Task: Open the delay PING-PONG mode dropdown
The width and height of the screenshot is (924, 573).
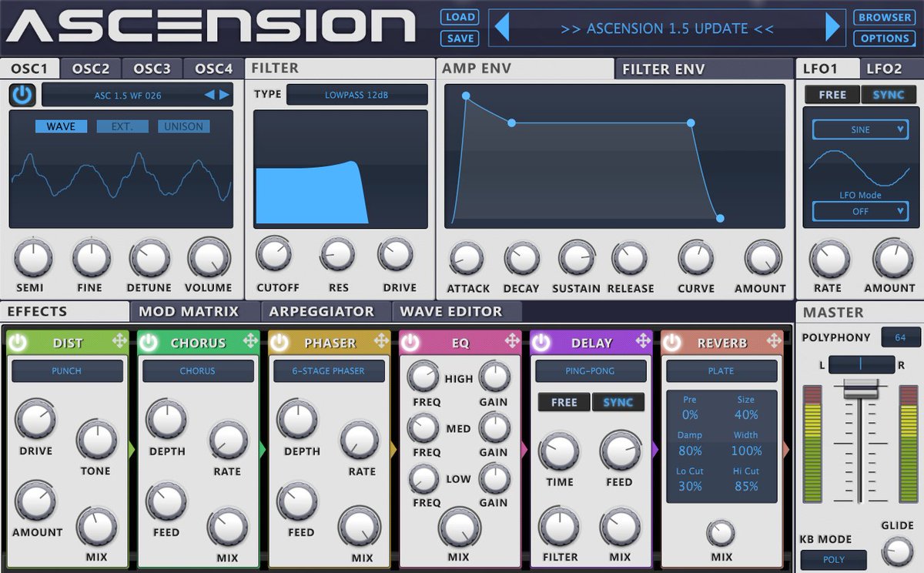Action: click(x=591, y=370)
